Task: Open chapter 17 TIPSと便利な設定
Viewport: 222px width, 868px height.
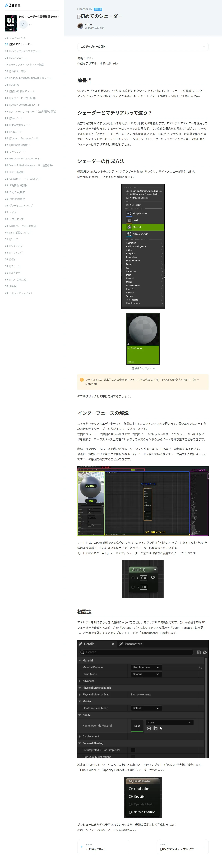Action: [x=17, y=145]
